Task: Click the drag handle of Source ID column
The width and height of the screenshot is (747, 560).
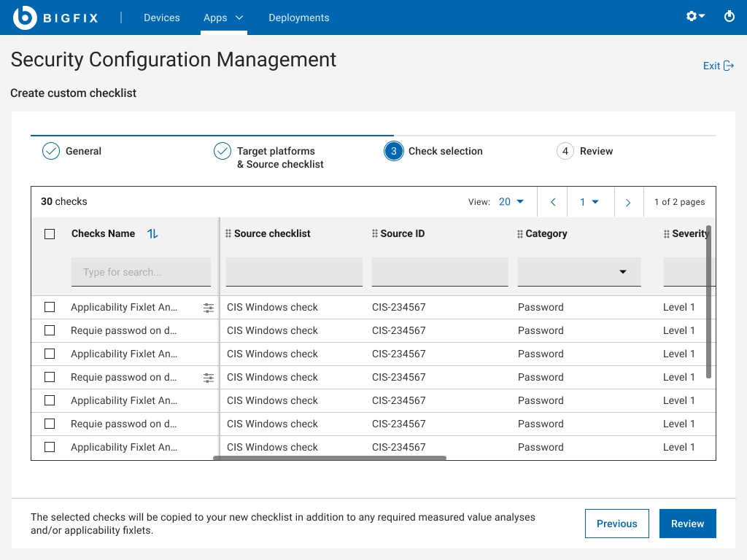Action: coord(374,233)
